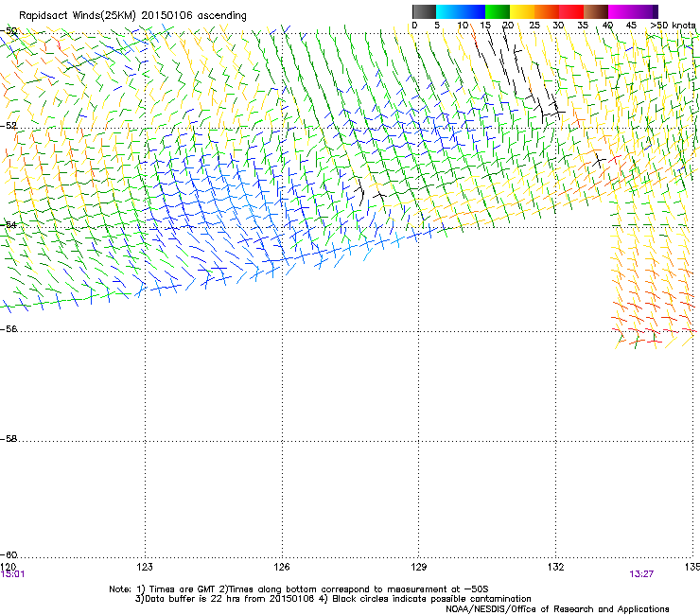700x615 pixels.
Task: Click the '132' longitude axis label
Action: point(556,567)
